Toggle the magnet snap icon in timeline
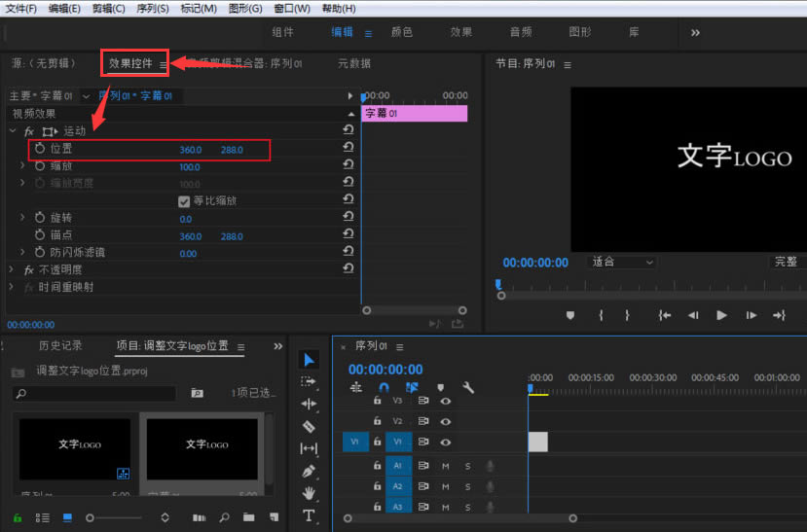This screenshot has height=532, width=807. click(384, 387)
